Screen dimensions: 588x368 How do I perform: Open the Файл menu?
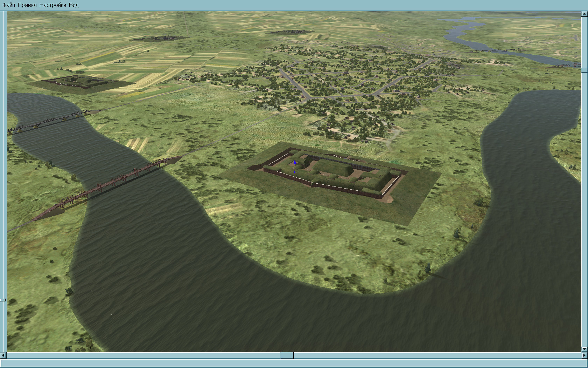click(x=9, y=5)
